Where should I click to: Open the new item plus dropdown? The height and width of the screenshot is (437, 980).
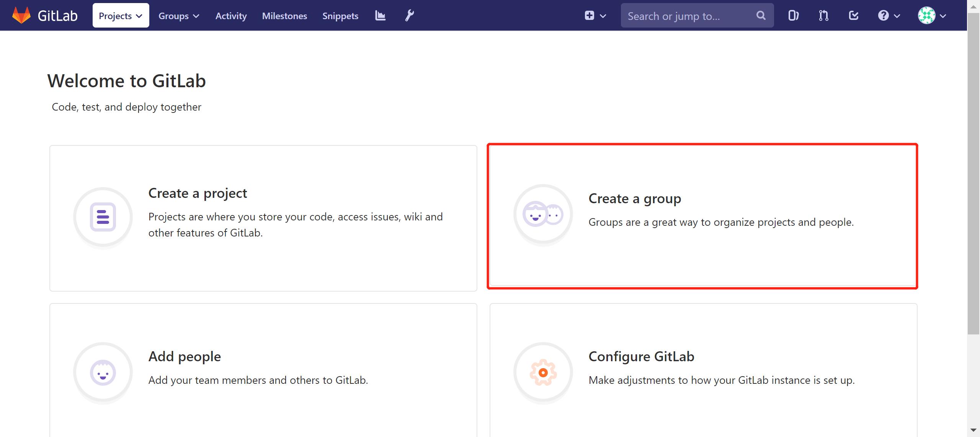pyautogui.click(x=595, y=16)
